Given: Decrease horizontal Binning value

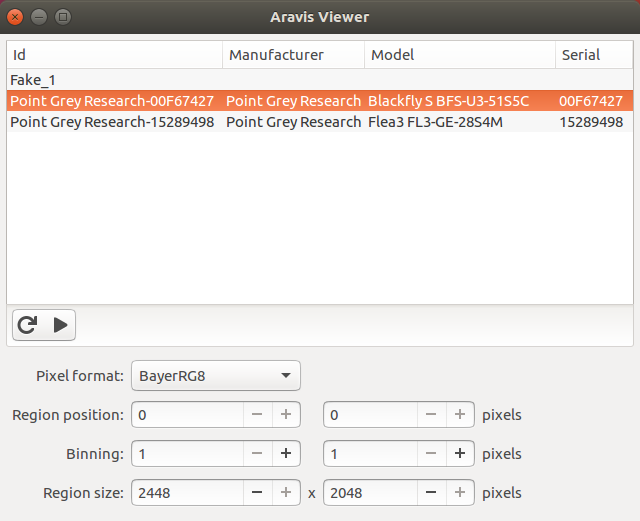Looking at the screenshot, I should pos(257,454).
